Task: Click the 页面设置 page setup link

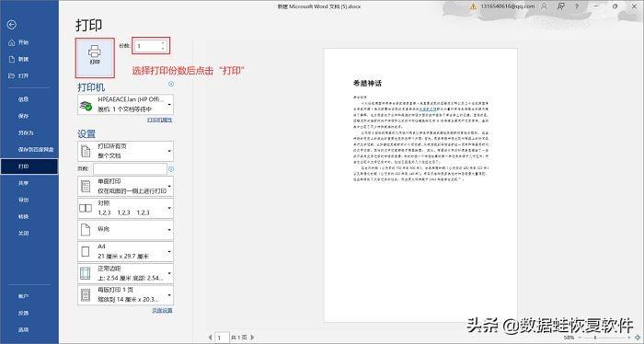Action: point(162,311)
